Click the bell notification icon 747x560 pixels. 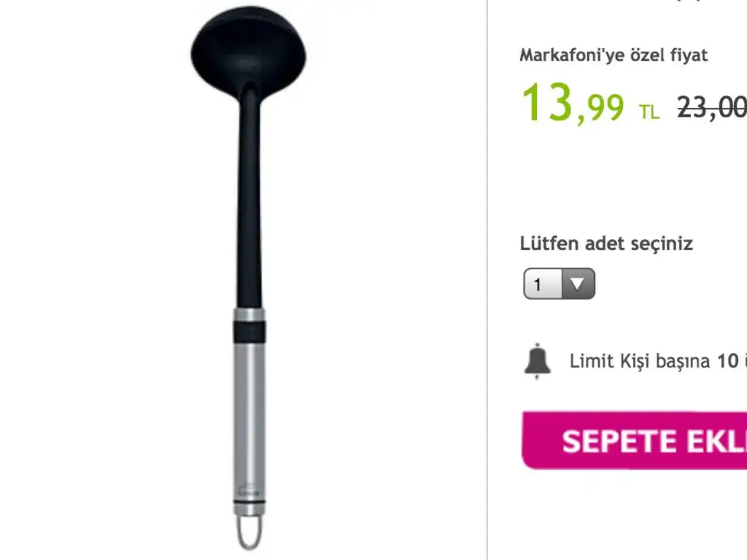[x=538, y=361]
